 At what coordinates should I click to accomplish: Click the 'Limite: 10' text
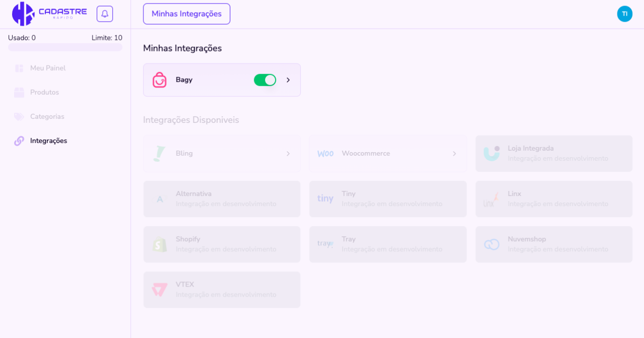point(107,38)
